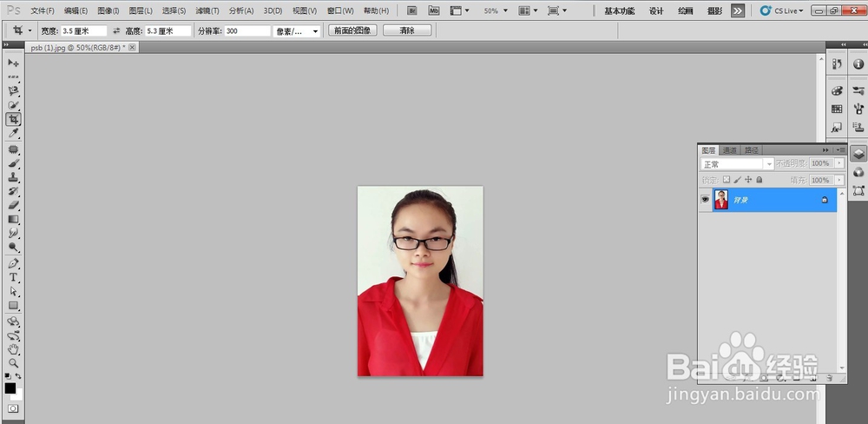Screen dimensions: 868x424
Task: Select the Horizontal Type tool
Action: [13, 277]
